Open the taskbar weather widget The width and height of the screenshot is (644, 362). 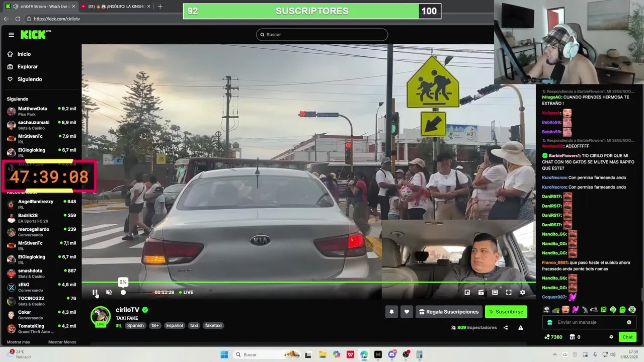pos(18,354)
